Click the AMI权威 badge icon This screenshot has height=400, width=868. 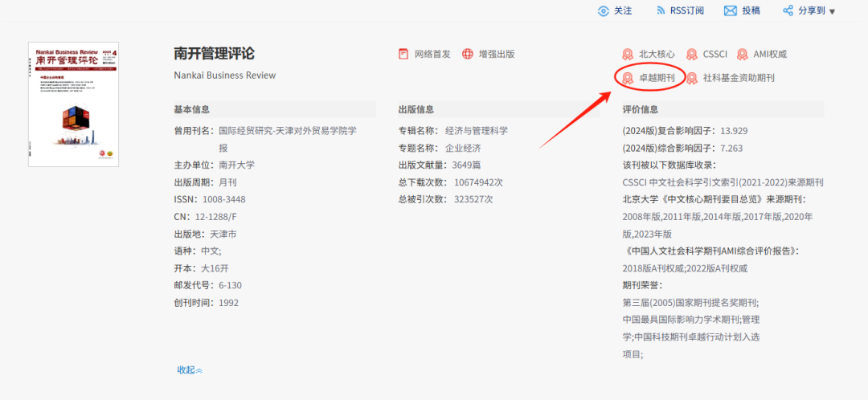(743, 55)
